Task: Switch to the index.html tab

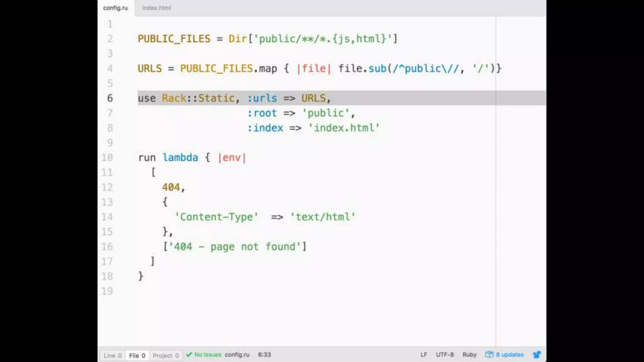Action: click(x=157, y=8)
